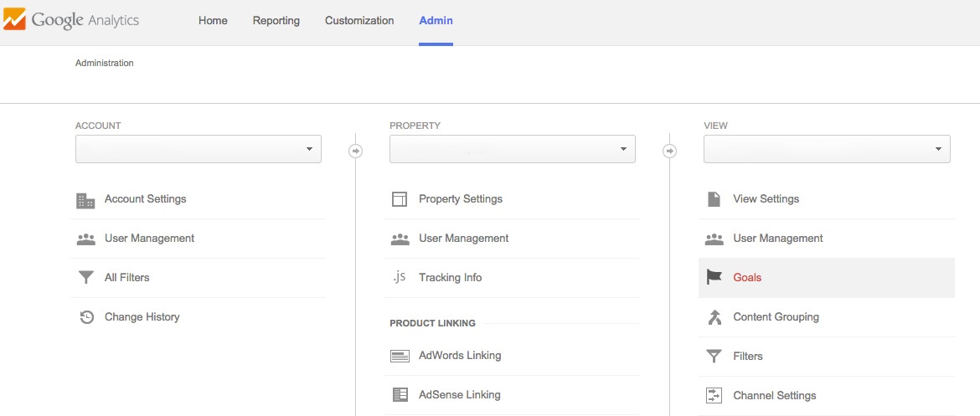The width and height of the screenshot is (980, 416).
Task: Open User Management under the View column
Action: coord(777,239)
